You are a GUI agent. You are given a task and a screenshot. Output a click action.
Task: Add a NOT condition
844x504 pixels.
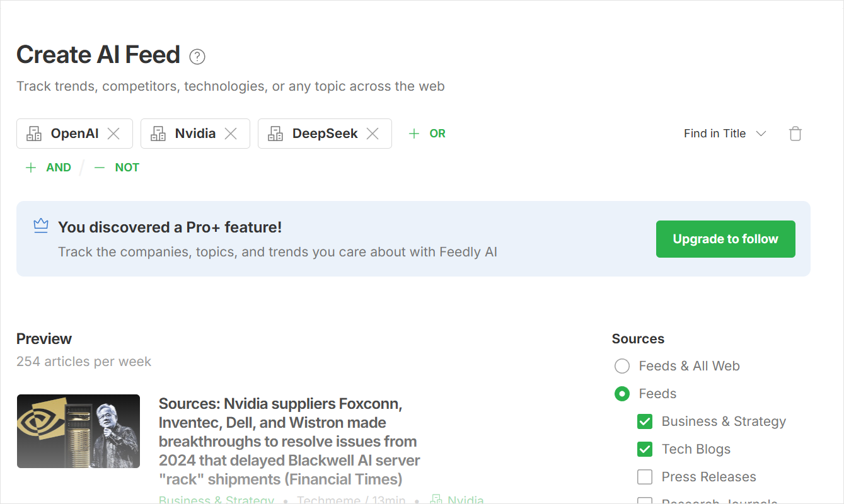117,168
